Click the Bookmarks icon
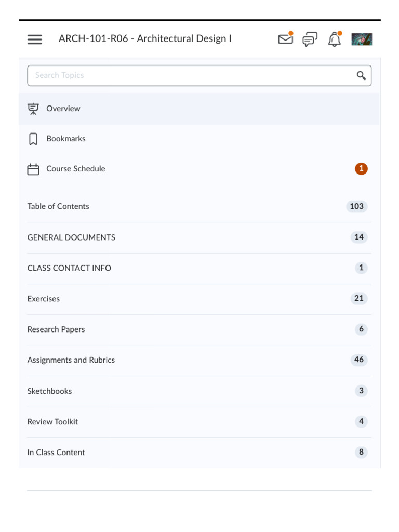Screen dimensions: 399x532 [x=33, y=139]
